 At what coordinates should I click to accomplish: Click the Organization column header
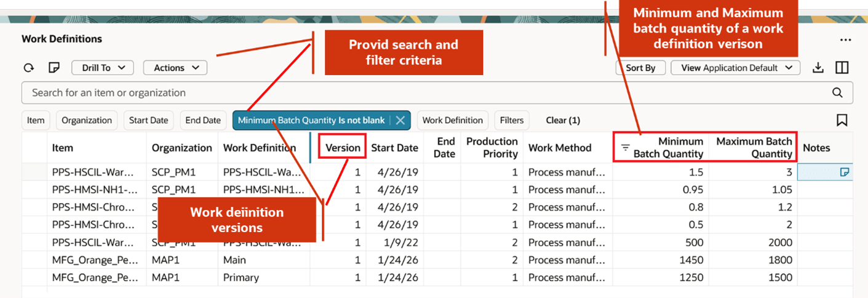click(x=182, y=148)
